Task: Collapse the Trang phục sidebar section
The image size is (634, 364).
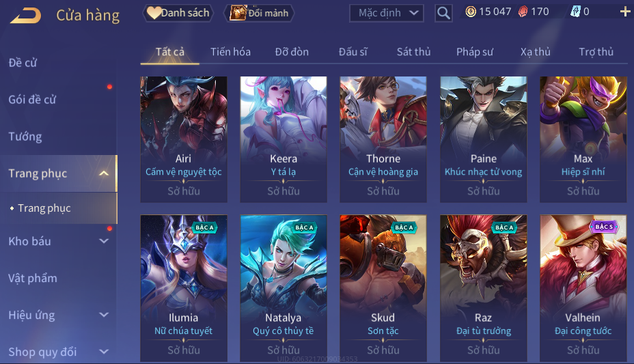Action: [104, 173]
